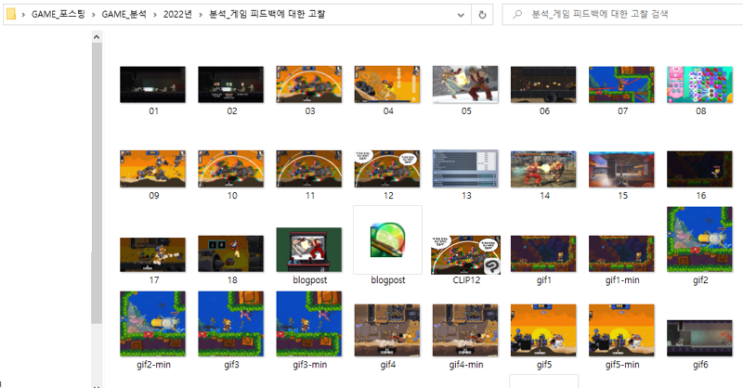Refresh the current folder view
This screenshot has width=743, height=388.
[482, 15]
